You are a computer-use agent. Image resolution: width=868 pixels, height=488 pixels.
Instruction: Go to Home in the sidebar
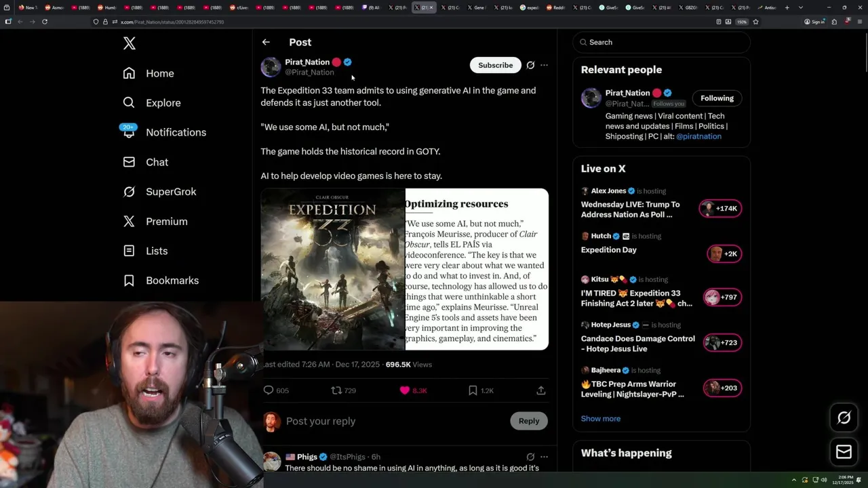click(x=149, y=73)
